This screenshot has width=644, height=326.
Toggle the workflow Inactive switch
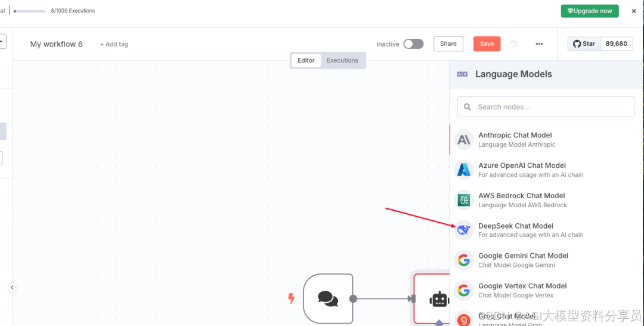coord(413,44)
